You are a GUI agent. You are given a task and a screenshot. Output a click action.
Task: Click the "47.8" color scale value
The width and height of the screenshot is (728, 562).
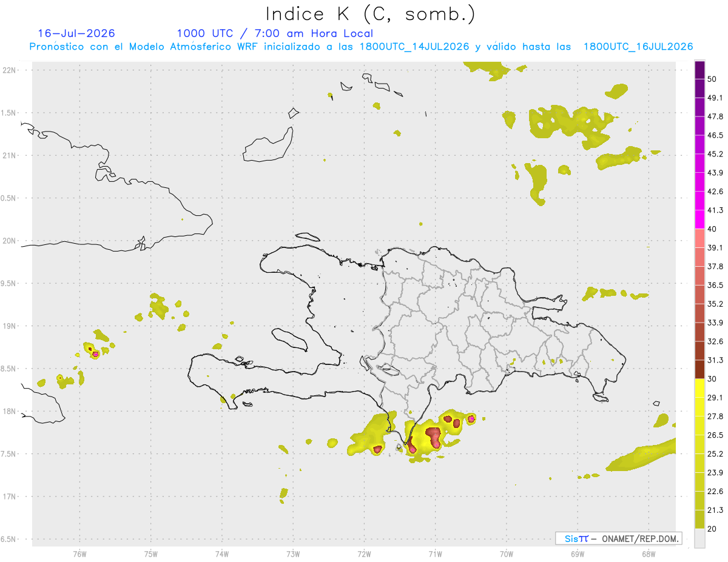coord(715,116)
